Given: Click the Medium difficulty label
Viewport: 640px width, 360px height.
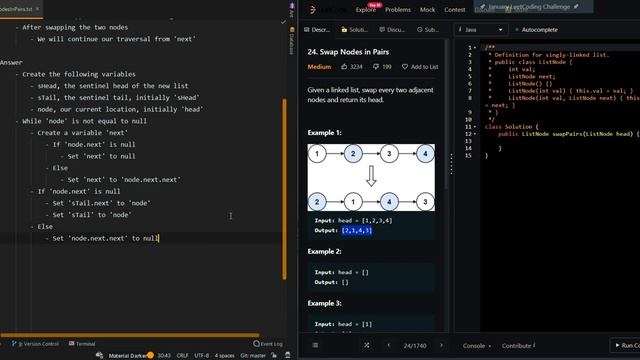Looking at the screenshot, I should (x=319, y=67).
